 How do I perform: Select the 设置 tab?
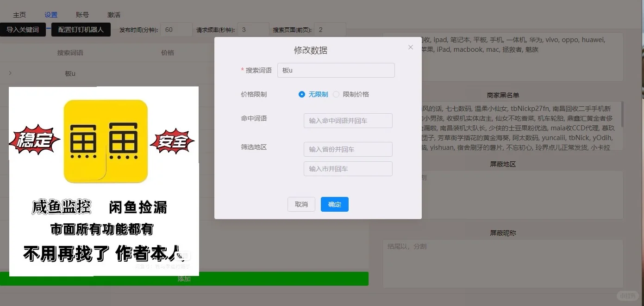51,14
